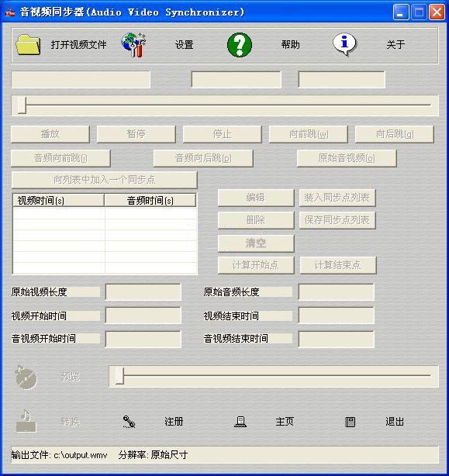Viewport: 449px width, 476px height.
Task: Click the 视频时间(s) column header
Action: point(59,201)
